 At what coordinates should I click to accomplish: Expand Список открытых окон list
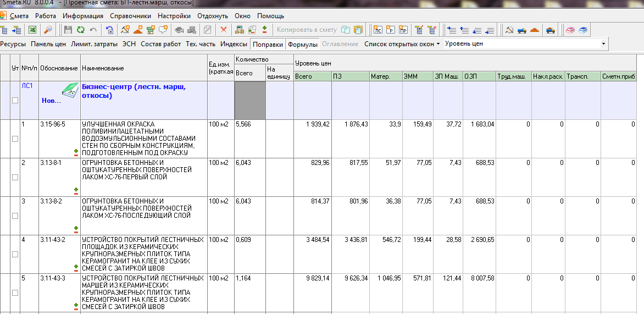click(402, 44)
